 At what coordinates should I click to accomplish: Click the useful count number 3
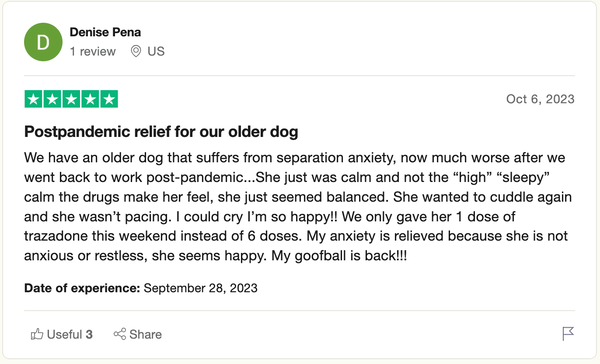coord(89,335)
